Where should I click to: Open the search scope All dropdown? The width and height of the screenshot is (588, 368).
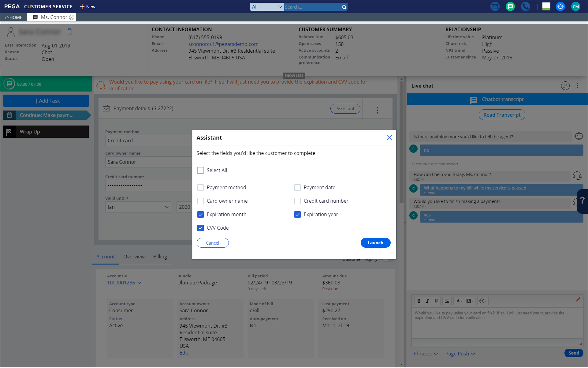pyautogui.click(x=267, y=7)
